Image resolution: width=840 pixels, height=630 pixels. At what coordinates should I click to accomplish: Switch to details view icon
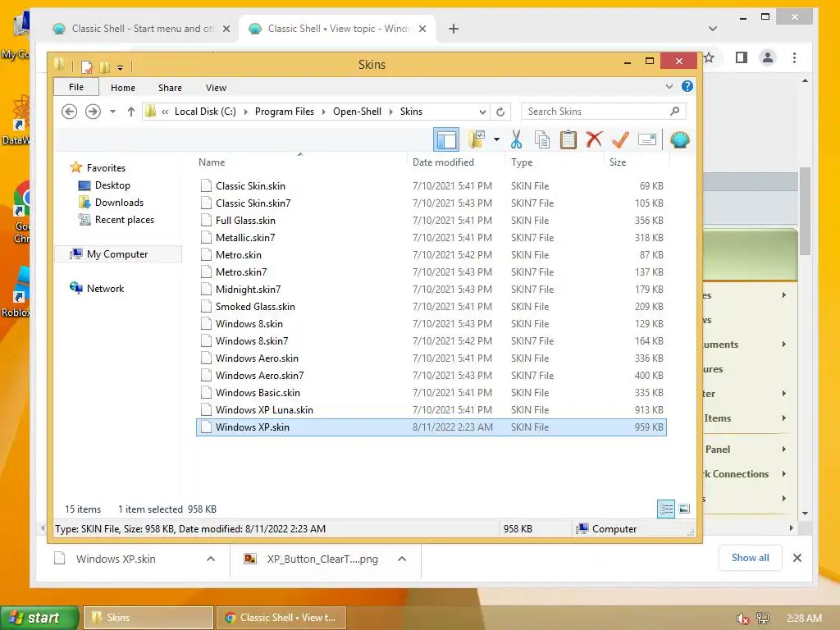tap(666, 509)
